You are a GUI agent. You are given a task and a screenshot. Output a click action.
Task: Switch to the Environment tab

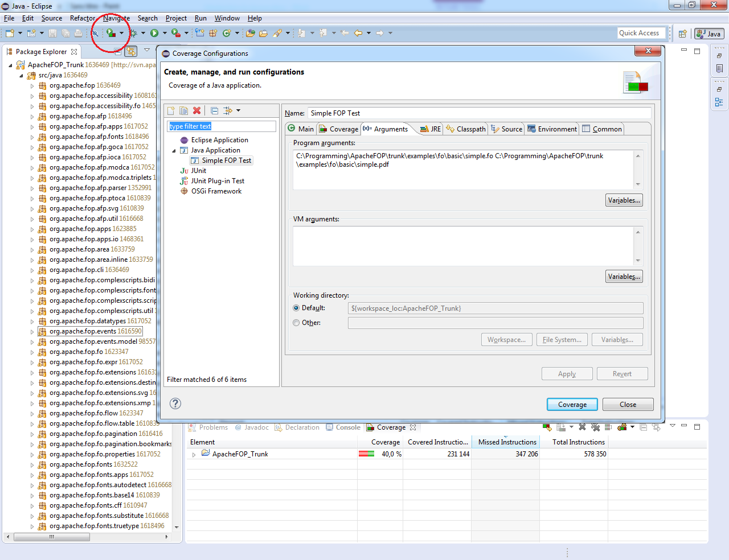552,129
